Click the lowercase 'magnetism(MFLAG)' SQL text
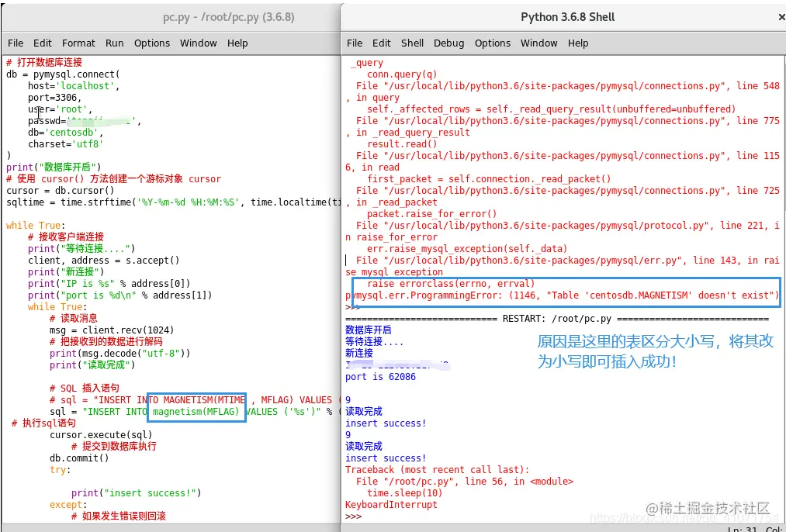The width and height of the screenshot is (786, 532). coord(196,411)
